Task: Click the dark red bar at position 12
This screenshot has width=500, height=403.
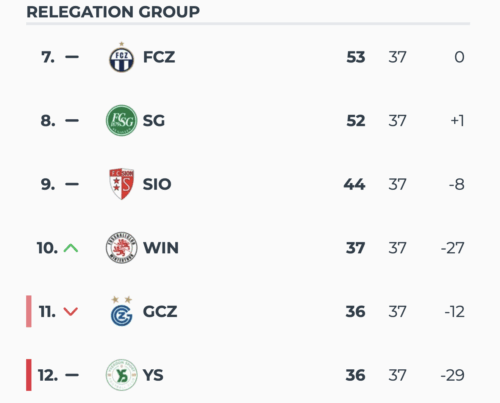Action: tap(29, 375)
